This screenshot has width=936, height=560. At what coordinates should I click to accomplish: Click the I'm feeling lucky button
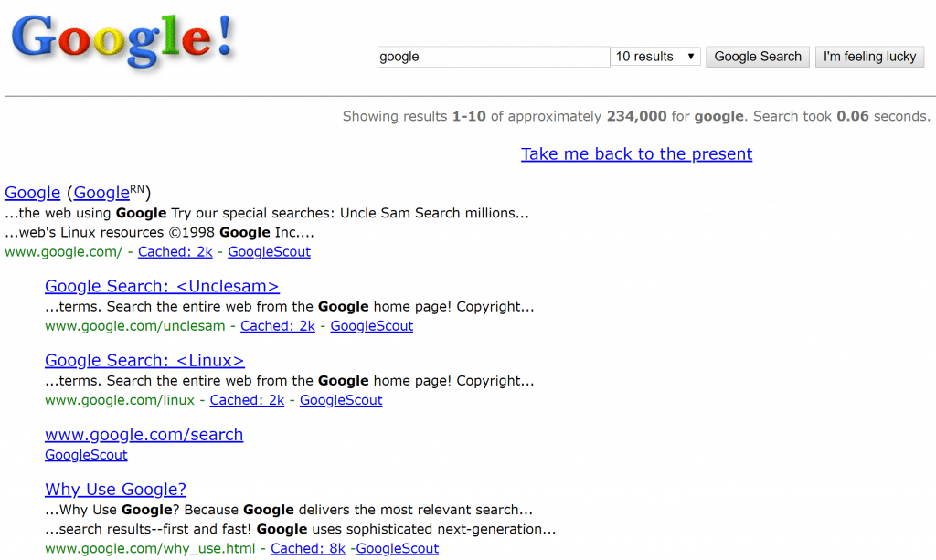pyautogui.click(x=869, y=57)
